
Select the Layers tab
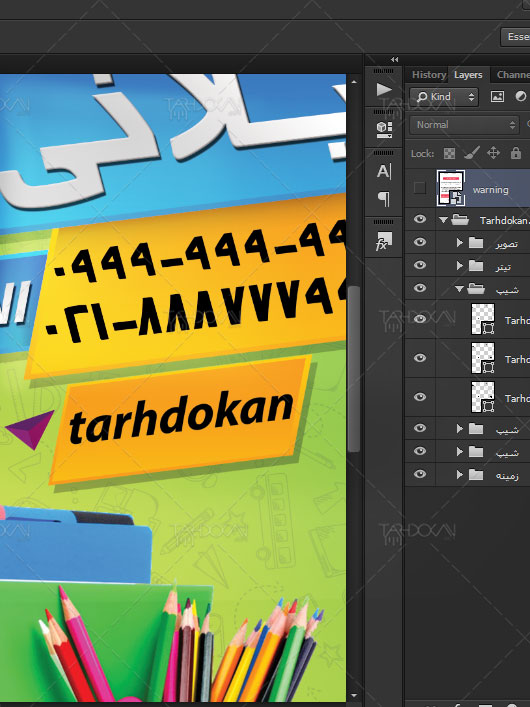pyautogui.click(x=468, y=75)
